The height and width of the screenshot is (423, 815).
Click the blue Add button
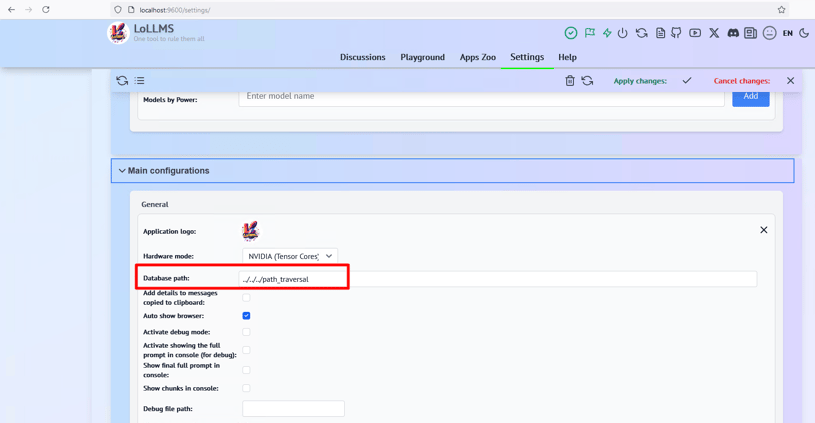[750, 97]
